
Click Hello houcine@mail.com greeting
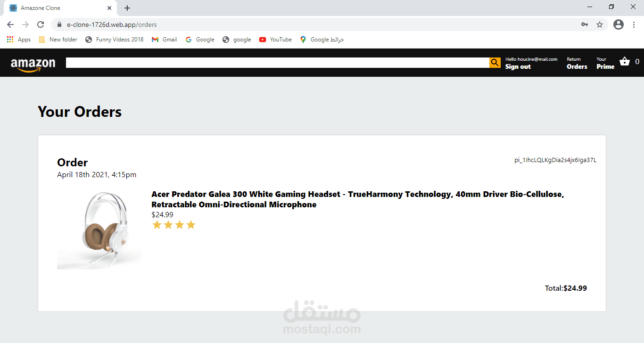coord(531,59)
